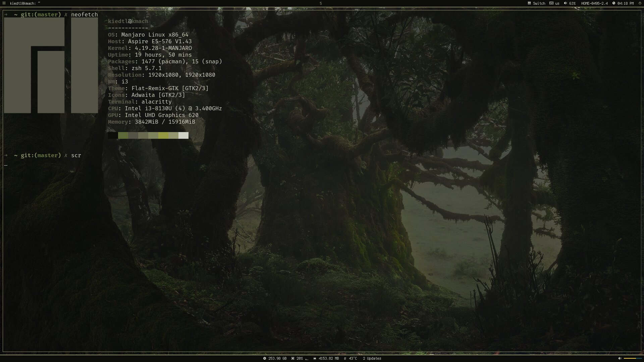Toggle keyboard layout by clicking 'us'
Viewport: 644px width, 362px height.
click(x=556, y=3)
